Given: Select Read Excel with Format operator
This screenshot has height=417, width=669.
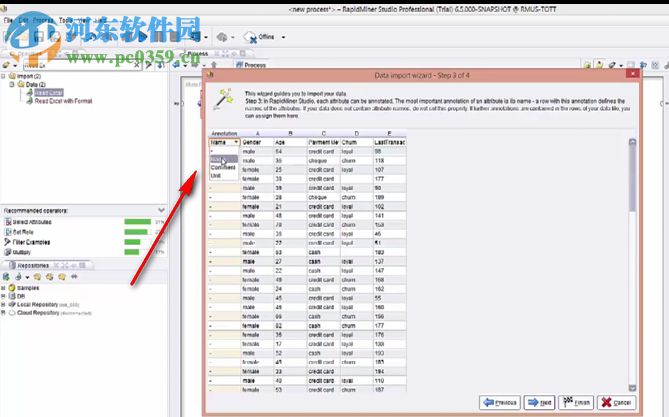Looking at the screenshot, I should click(63, 101).
